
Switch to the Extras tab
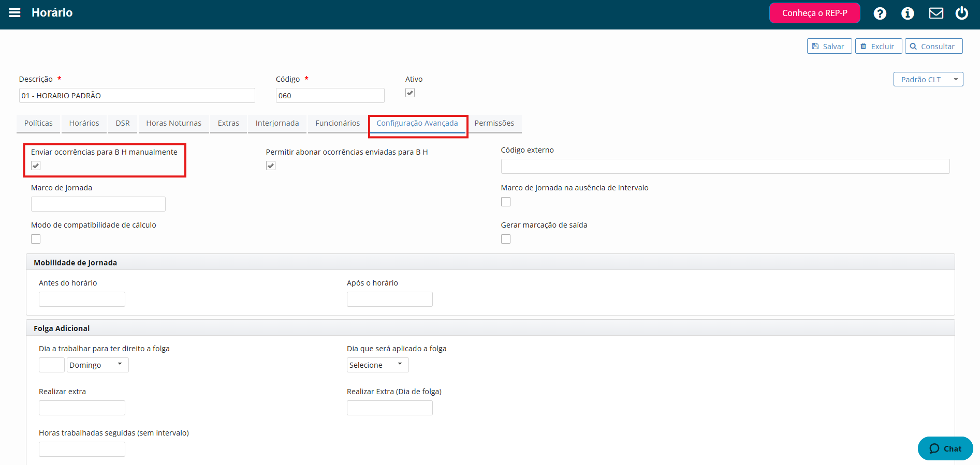point(228,123)
